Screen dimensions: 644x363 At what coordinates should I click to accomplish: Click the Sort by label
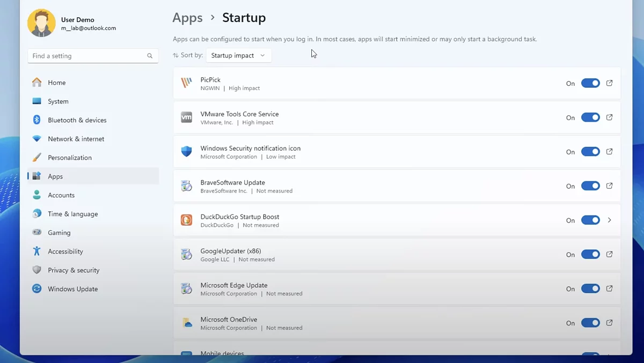point(192,55)
